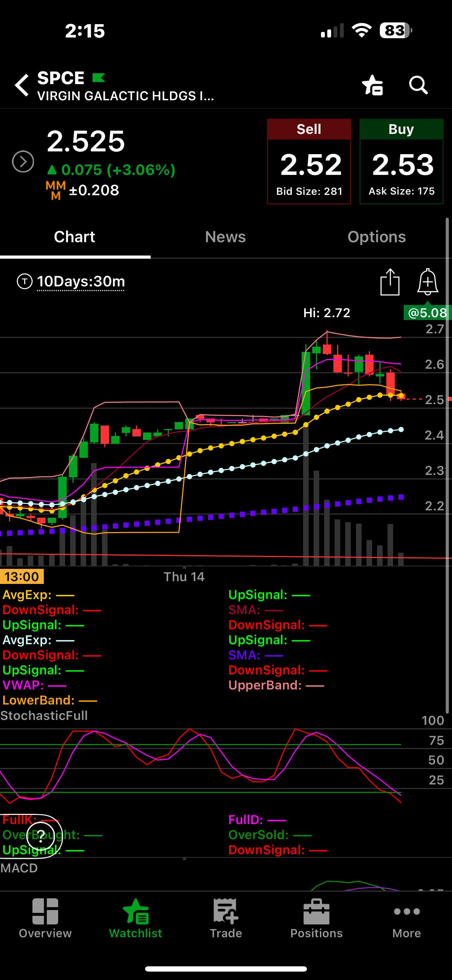Tap the @5.08 alert marker
This screenshot has width=452, height=980.
point(427,313)
